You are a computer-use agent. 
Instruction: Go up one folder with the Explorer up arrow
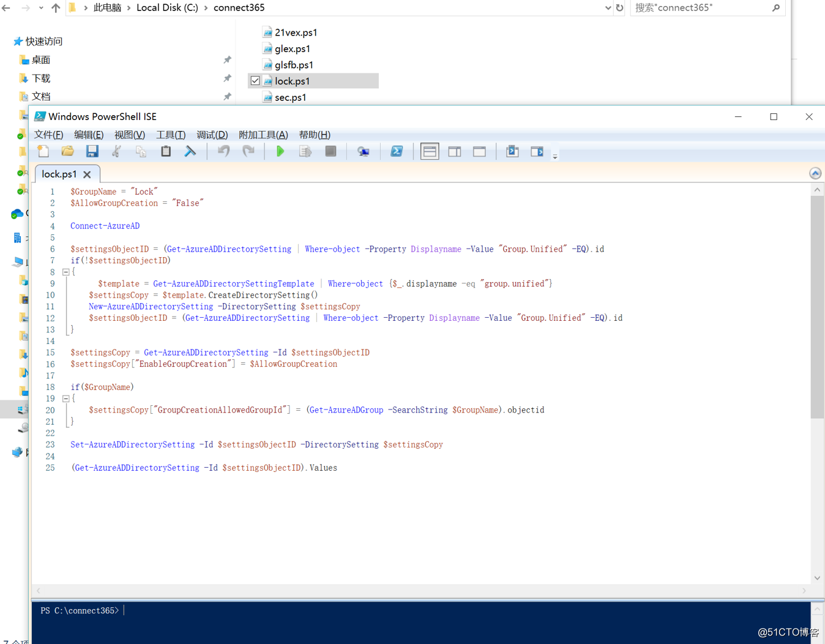click(56, 8)
